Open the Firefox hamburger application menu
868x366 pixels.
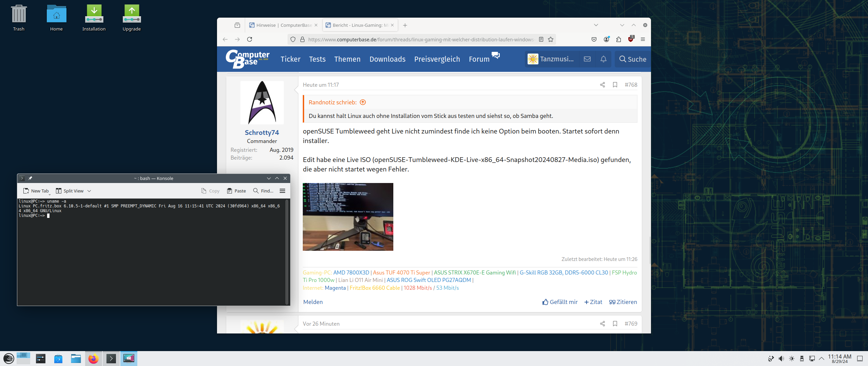pyautogui.click(x=643, y=39)
